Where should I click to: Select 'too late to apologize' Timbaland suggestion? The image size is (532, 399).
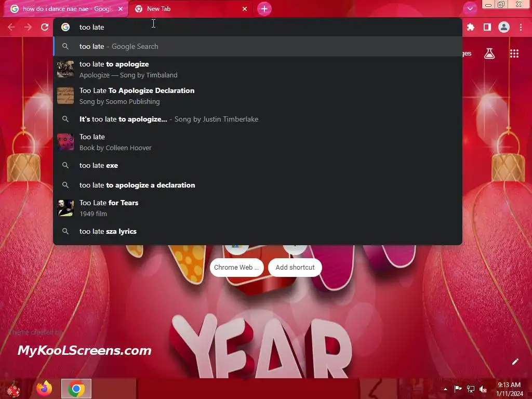click(x=258, y=70)
